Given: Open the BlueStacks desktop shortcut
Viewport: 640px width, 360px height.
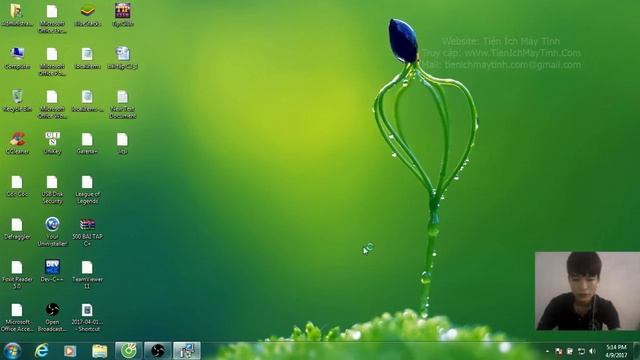Looking at the screenshot, I should (x=87, y=15).
